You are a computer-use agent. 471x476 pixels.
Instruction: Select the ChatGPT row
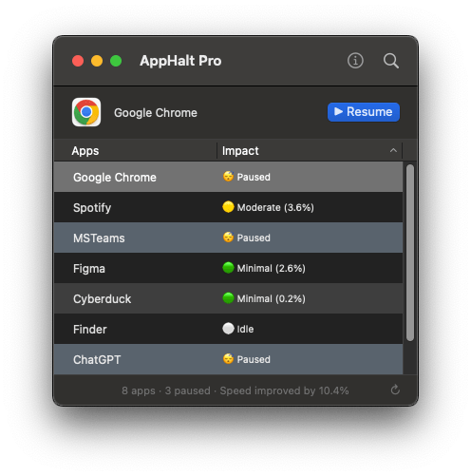(228, 359)
